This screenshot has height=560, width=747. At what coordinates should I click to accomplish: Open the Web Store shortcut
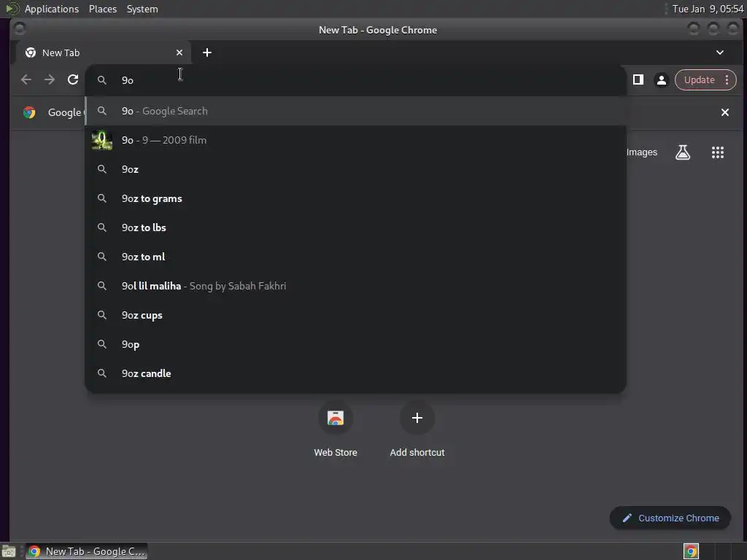point(336,429)
